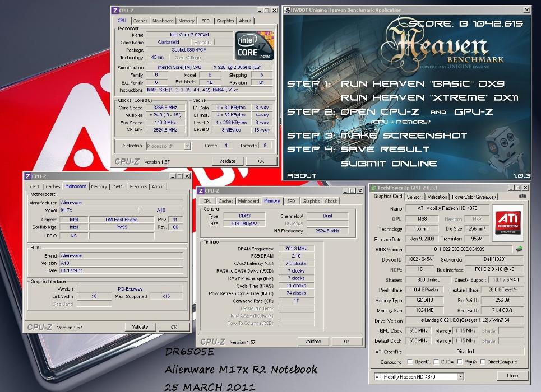
Task: Click Make Screenshot in the Heaven app
Action: click(x=404, y=136)
